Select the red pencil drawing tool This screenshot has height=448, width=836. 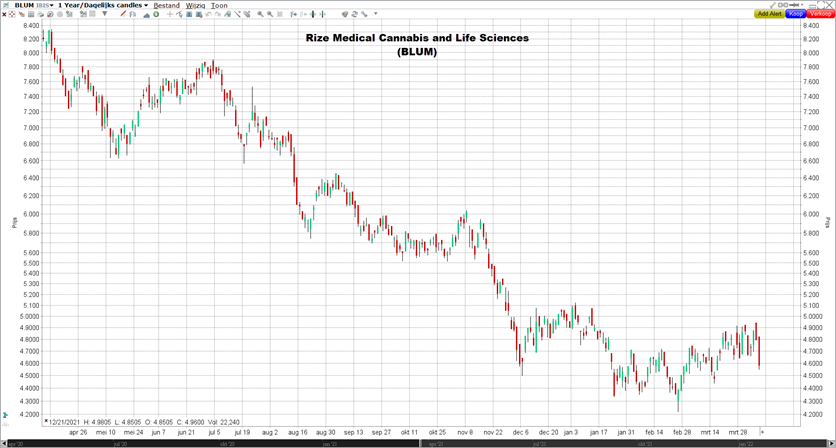tap(123, 13)
